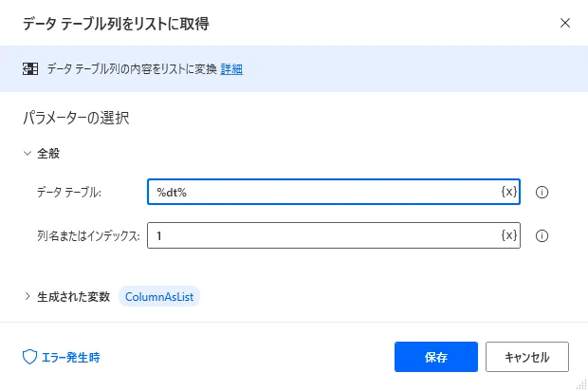Show info tooltip for データ テーブル parameter
This screenshot has width=588, height=391.
(542, 192)
